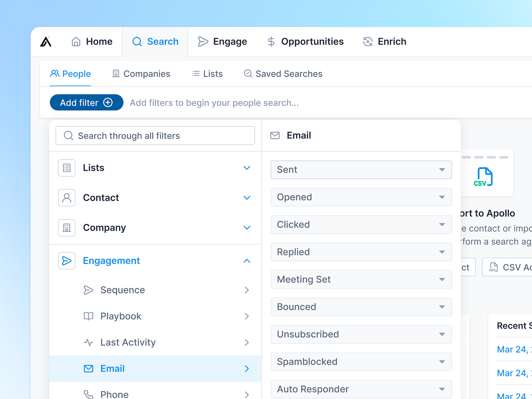Open the Opened dropdown
The image size is (532, 399).
[x=361, y=197]
